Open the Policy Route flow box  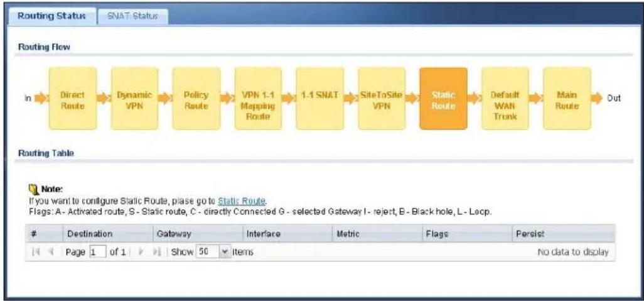(196, 99)
